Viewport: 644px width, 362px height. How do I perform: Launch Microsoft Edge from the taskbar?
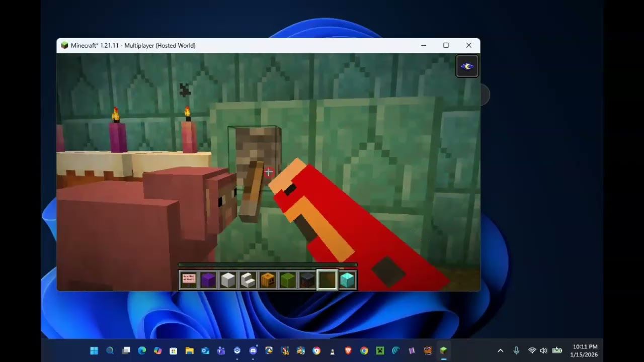pos(142,350)
